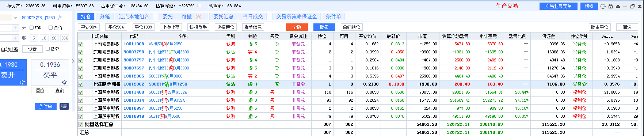Viewport: 644px width, 136px height.
Task: Click the 合约换仓 button
Action: coord(351,27)
